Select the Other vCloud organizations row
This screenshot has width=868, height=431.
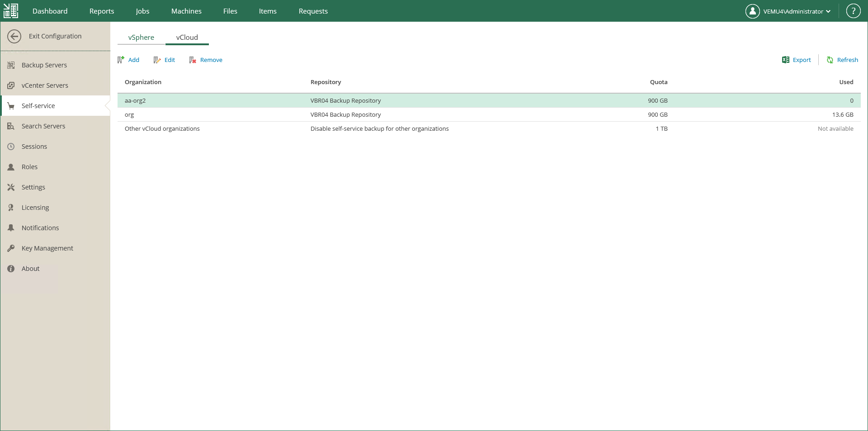pyautogui.click(x=489, y=128)
